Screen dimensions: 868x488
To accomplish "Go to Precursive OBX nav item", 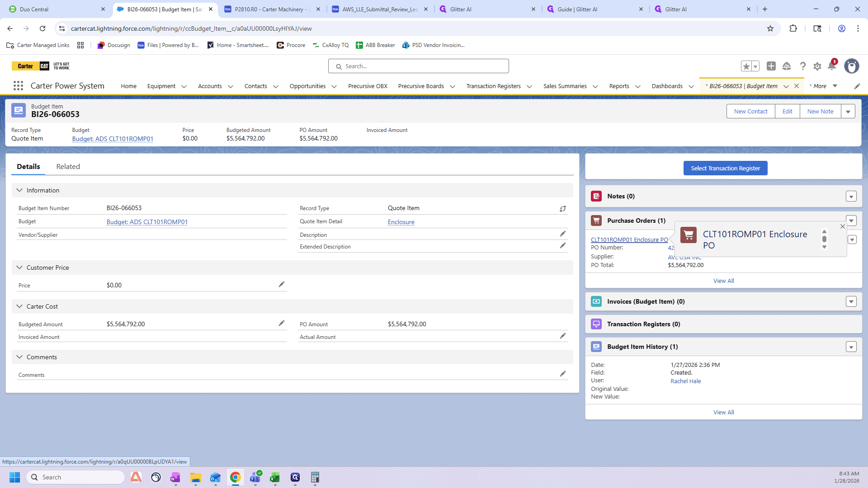I will click(x=368, y=86).
